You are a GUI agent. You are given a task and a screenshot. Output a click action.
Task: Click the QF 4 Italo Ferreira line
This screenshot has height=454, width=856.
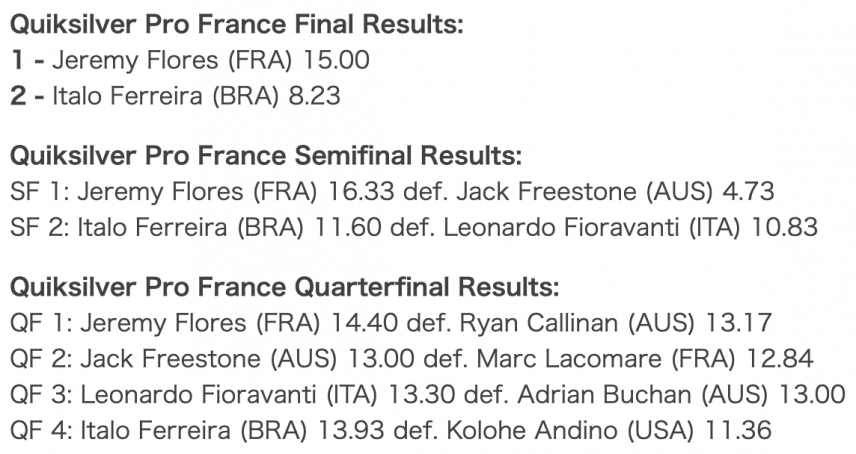tap(391, 431)
